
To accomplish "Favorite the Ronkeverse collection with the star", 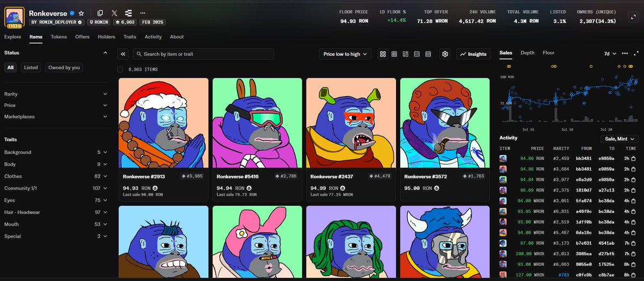I will pos(81,12).
